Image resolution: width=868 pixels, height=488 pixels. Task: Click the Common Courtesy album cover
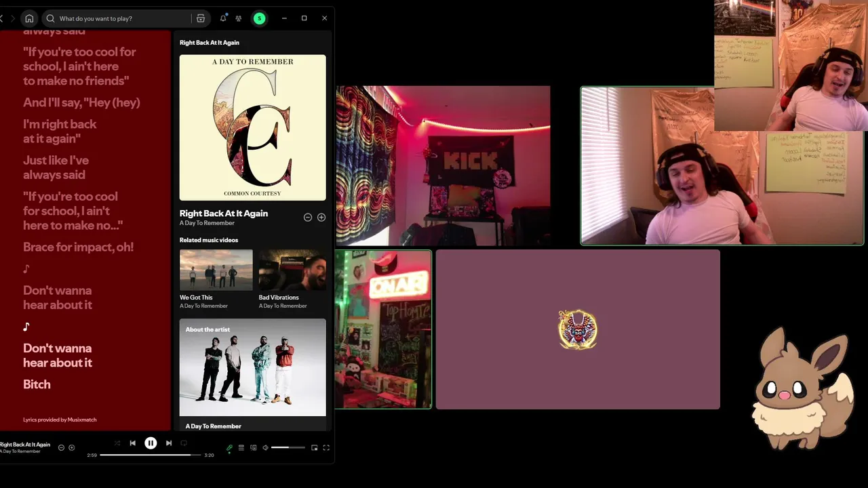tap(252, 127)
